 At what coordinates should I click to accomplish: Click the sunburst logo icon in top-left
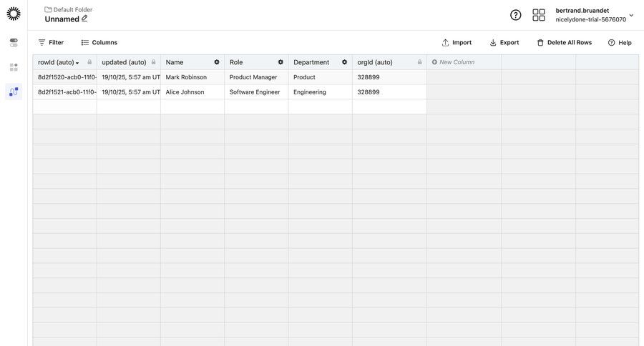[x=14, y=14]
